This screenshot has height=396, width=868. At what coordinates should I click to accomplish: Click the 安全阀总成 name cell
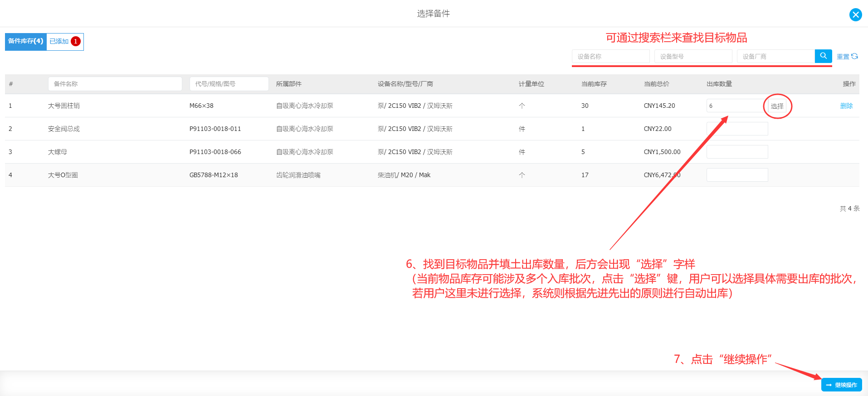64,129
